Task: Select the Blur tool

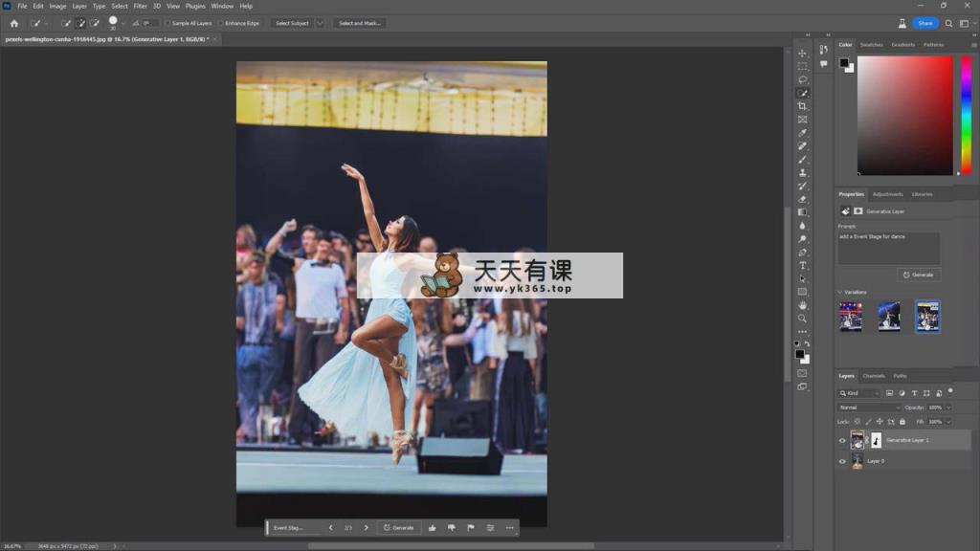Action: [803, 226]
